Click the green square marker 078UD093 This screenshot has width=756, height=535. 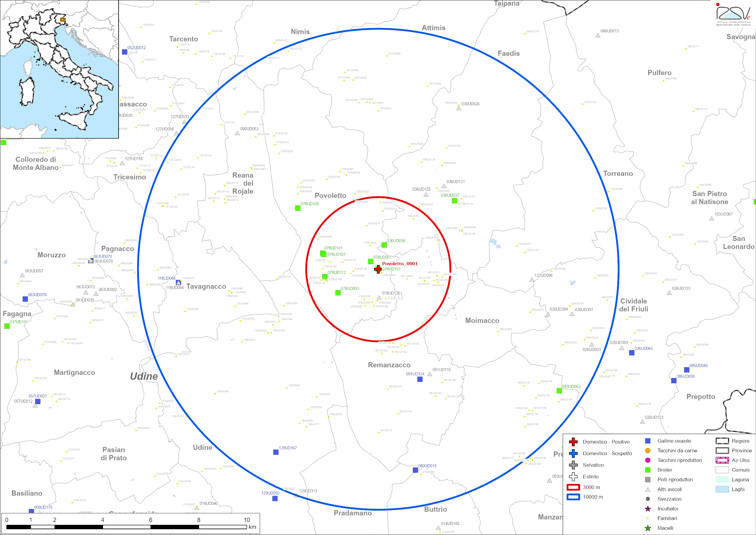pyautogui.click(x=338, y=293)
